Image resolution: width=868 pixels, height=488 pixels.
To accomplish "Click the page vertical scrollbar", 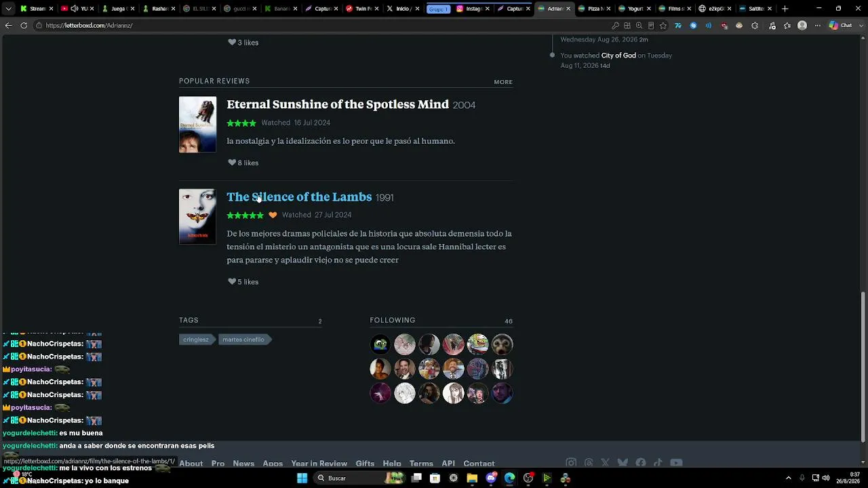I will pyautogui.click(x=863, y=367).
